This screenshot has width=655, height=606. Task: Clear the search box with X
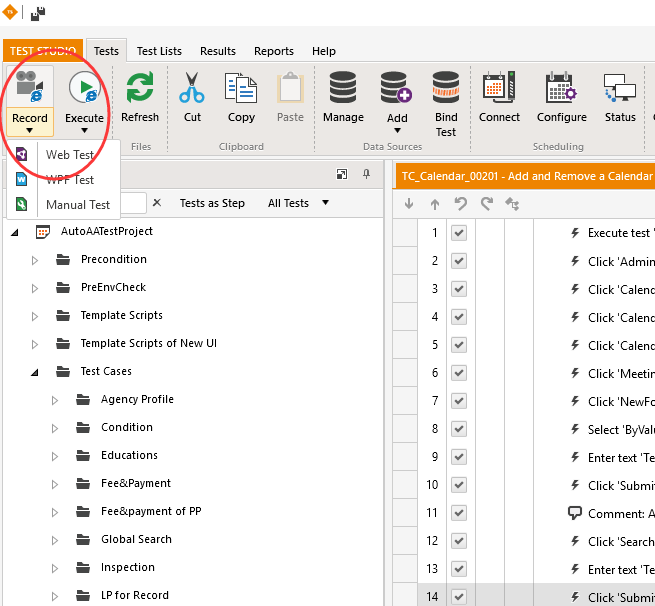[157, 203]
